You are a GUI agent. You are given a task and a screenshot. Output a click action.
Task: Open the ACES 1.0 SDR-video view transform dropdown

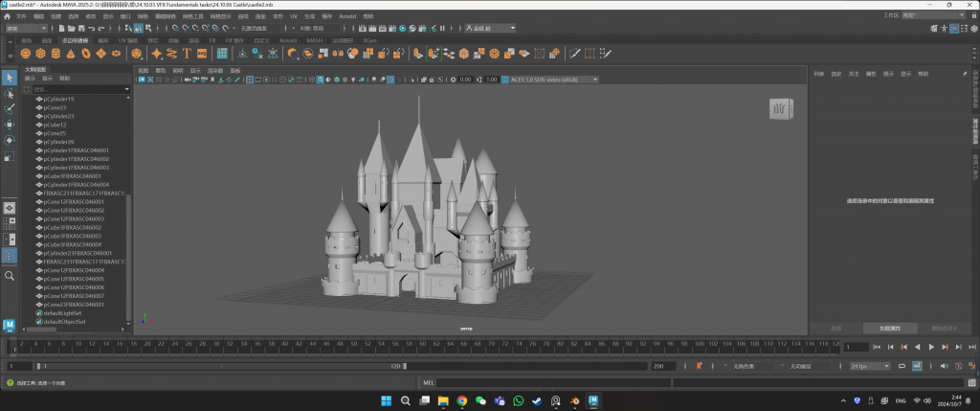point(553,80)
